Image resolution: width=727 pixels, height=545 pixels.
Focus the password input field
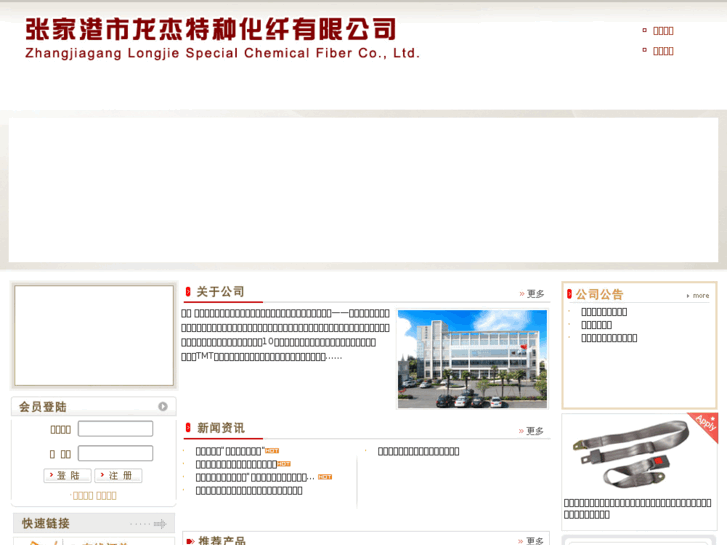coord(115,453)
